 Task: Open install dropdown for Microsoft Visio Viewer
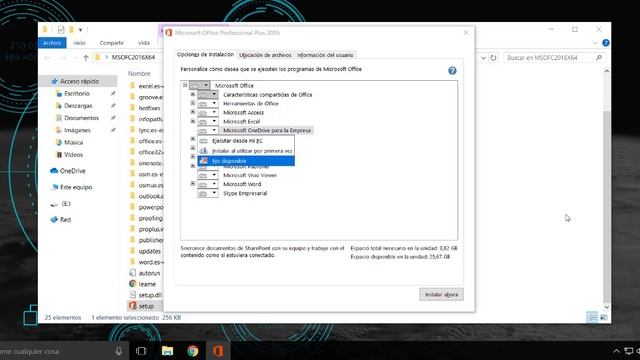208,175
